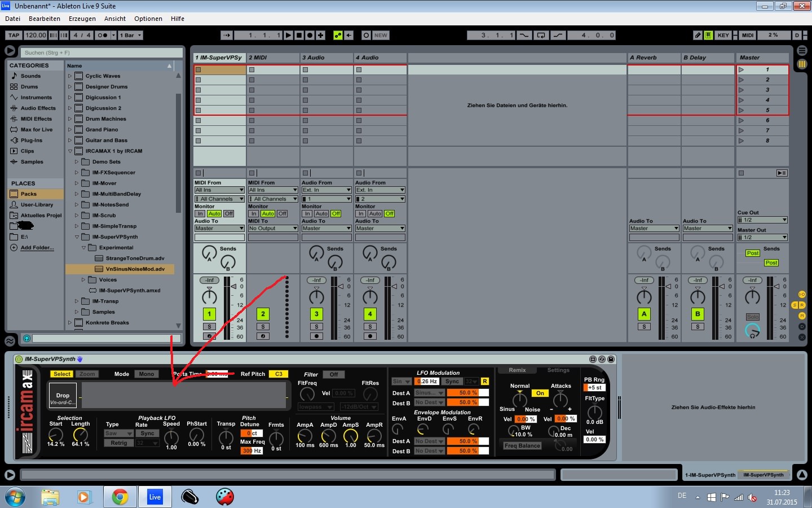Click MIDI Map Mode button
This screenshot has height=508, width=812.
click(748, 35)
